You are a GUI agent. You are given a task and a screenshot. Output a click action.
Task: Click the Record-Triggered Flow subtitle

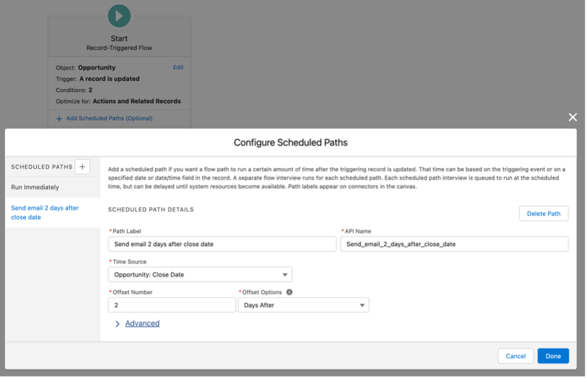(119, 48)
